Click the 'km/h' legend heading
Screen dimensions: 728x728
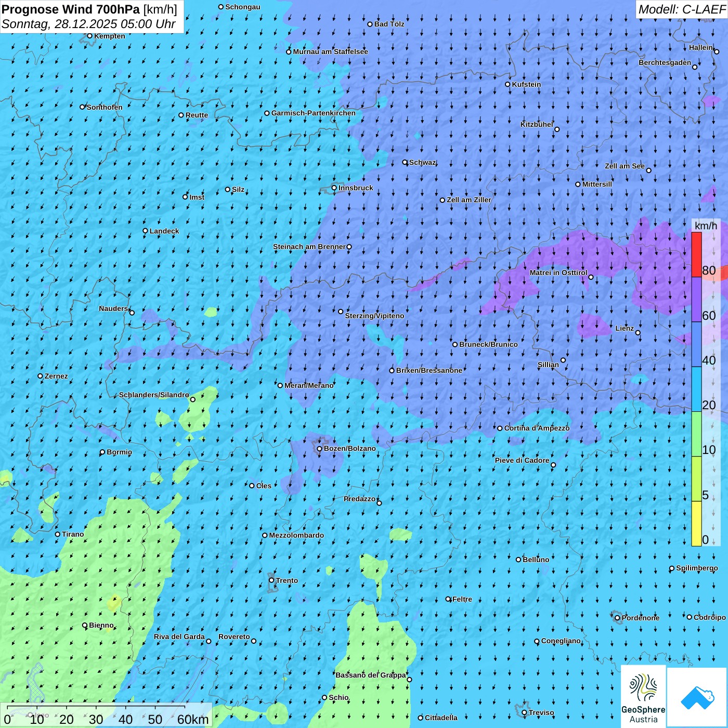706,226
